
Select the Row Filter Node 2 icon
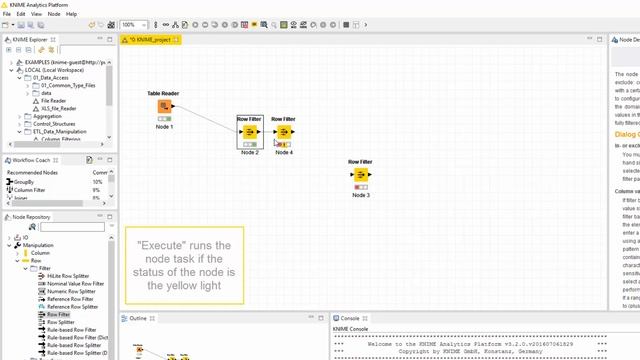pos(249,132)
